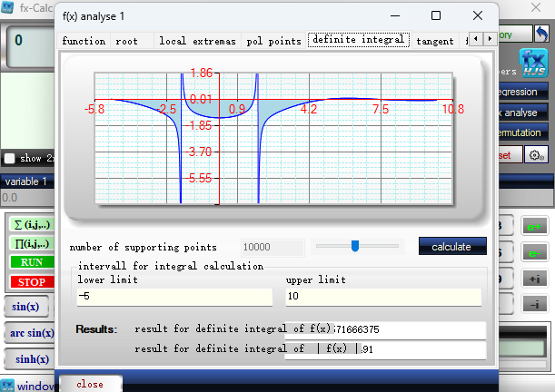Click the fx HJS logo icon
Screen dimensions: 555x392
click(x=533, y=63)
